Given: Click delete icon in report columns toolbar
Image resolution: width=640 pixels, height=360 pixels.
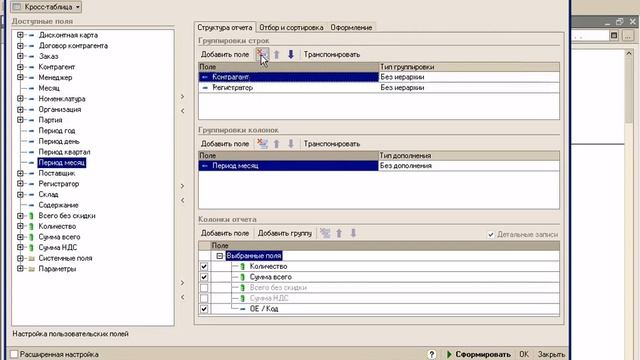Looking at the screenshot, I should (x=325, y=233).
